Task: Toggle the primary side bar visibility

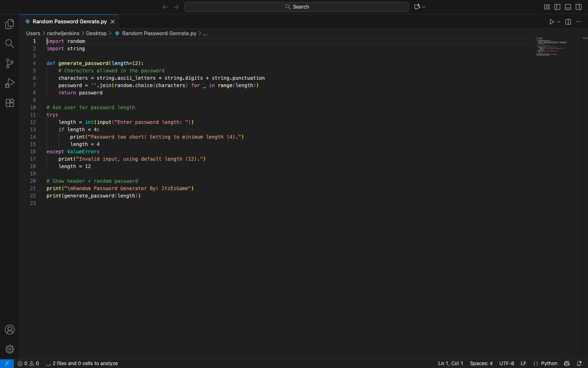Action: tap(557, 7)
